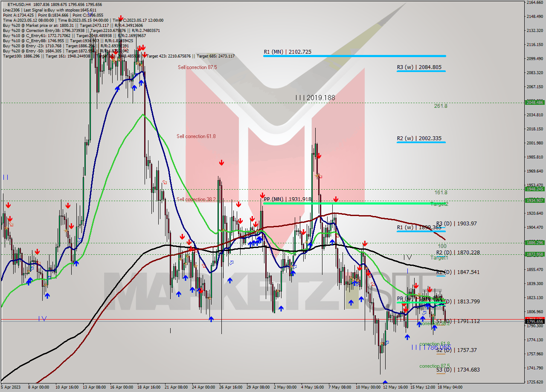
Task: Click the blue R2 (w) level line
Action: pos(421,142)
